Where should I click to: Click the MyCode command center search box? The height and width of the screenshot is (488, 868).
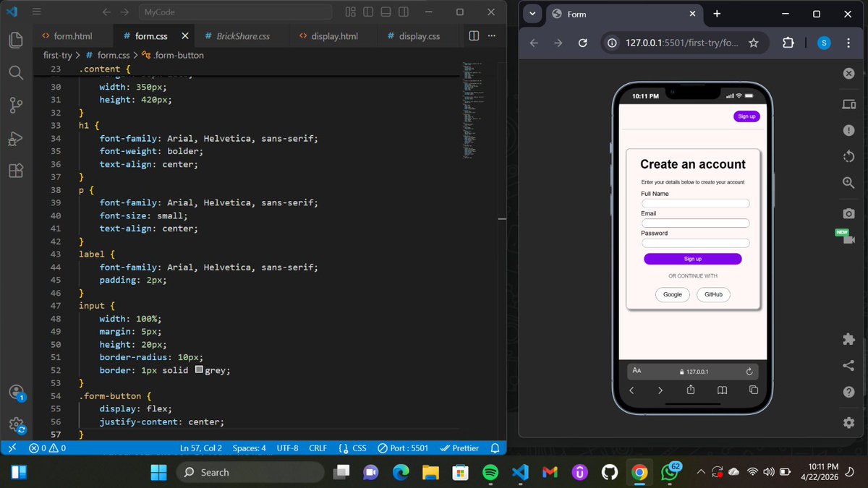(235, 12)
